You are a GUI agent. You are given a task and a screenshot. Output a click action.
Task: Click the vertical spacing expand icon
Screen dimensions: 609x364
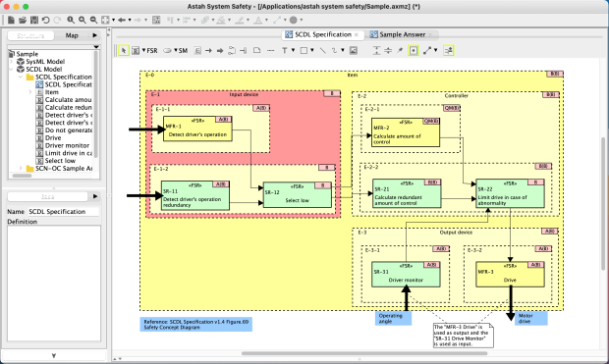[x=377, y=50]
